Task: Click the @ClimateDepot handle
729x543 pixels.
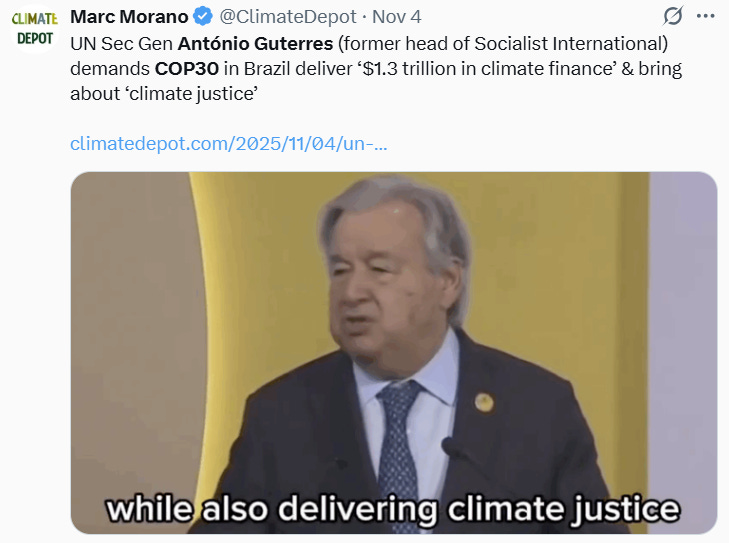Action: [288, 17]
